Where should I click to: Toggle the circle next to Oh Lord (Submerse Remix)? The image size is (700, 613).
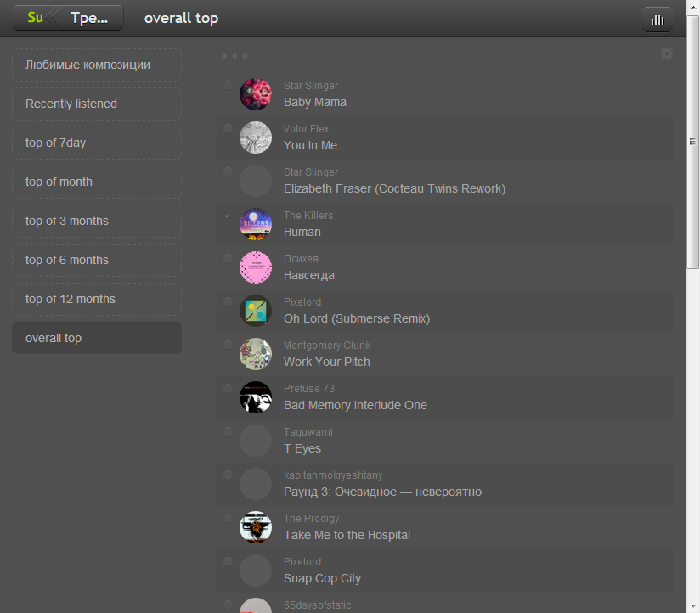click(227, 301)
